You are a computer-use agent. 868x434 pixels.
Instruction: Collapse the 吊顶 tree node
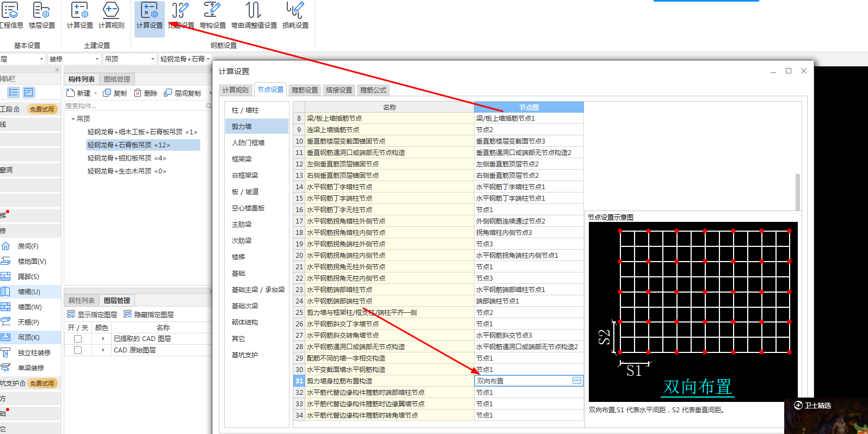(73, 119)
